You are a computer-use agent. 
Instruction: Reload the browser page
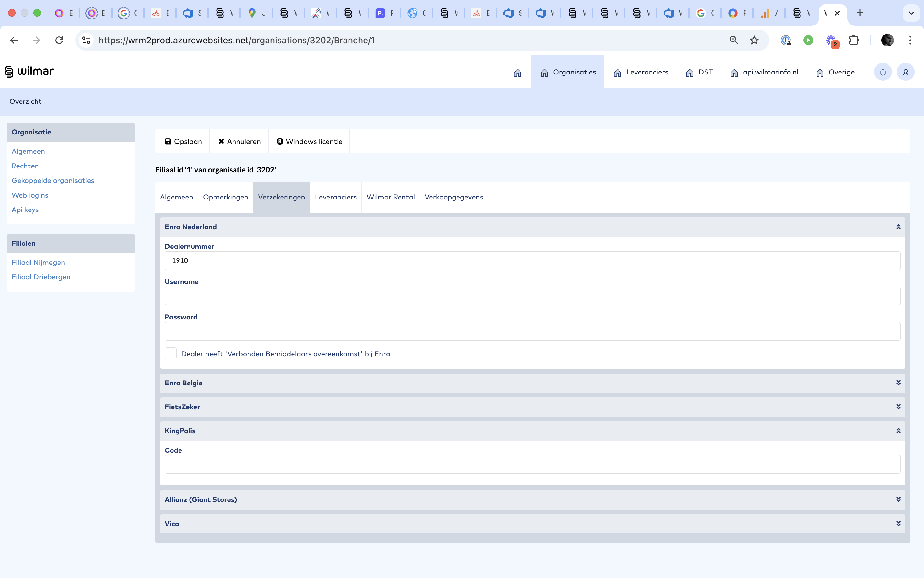(x=59, y=40)
